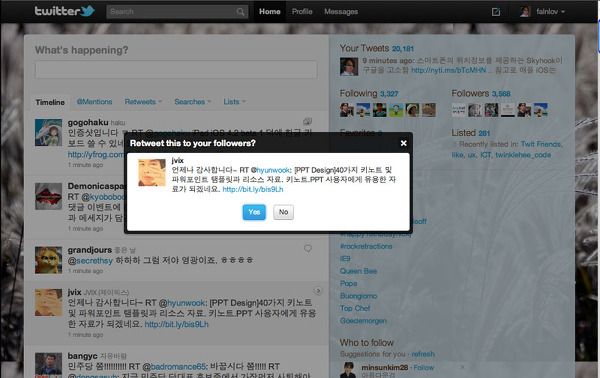600x378 pixels.
Task: Open the twinklehee_code list link
Action: 523,155
